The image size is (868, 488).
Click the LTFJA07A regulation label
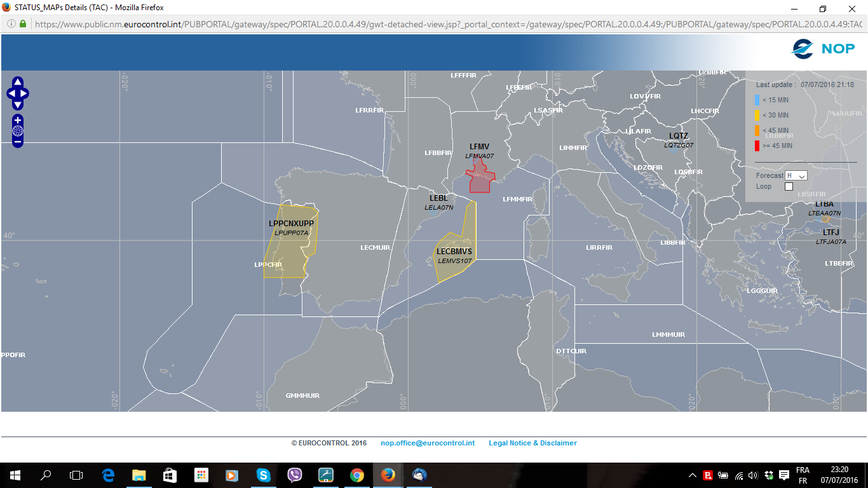click(831, 242)
